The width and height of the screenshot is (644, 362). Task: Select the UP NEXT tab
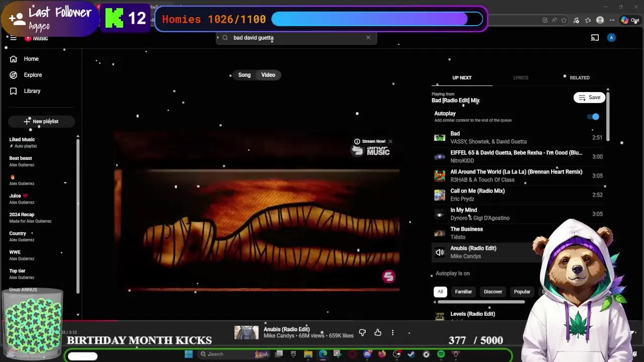pos(462,78)
